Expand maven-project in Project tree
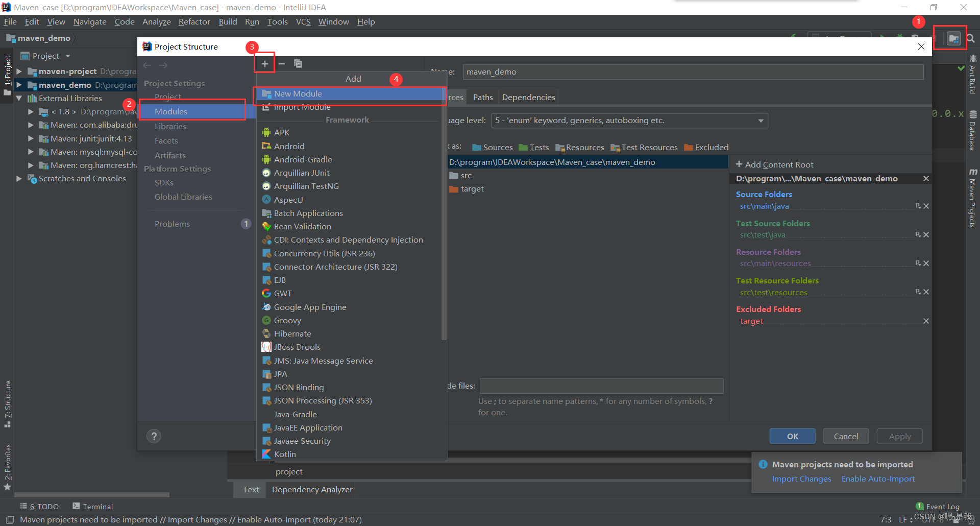Image resolution: width=980 pixels, height=526 pixels. 19,71
